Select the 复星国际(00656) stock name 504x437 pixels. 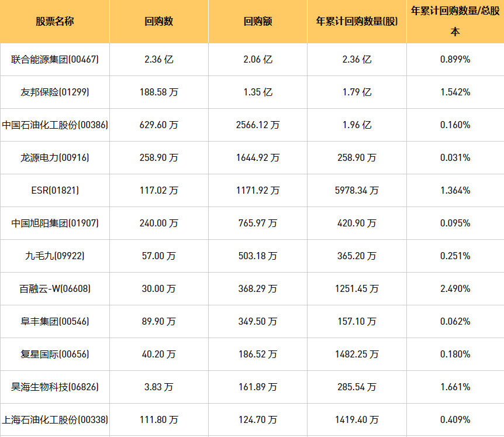point(54,355)
